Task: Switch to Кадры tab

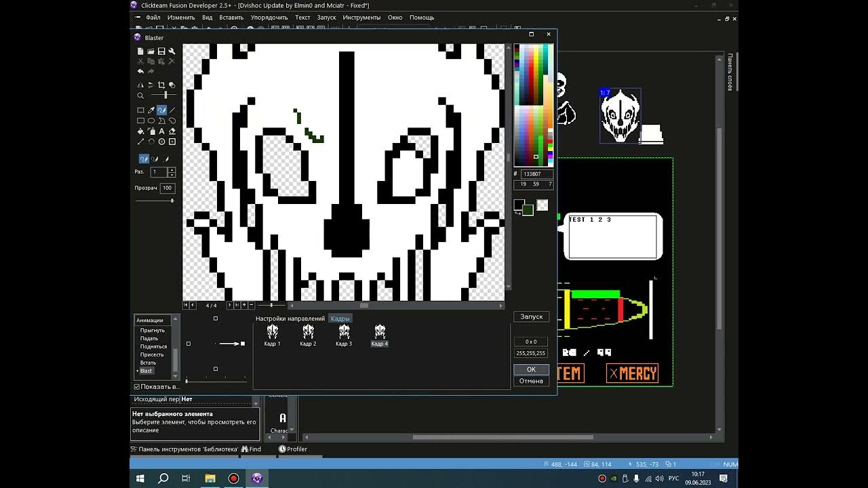Action: point(340,319)
